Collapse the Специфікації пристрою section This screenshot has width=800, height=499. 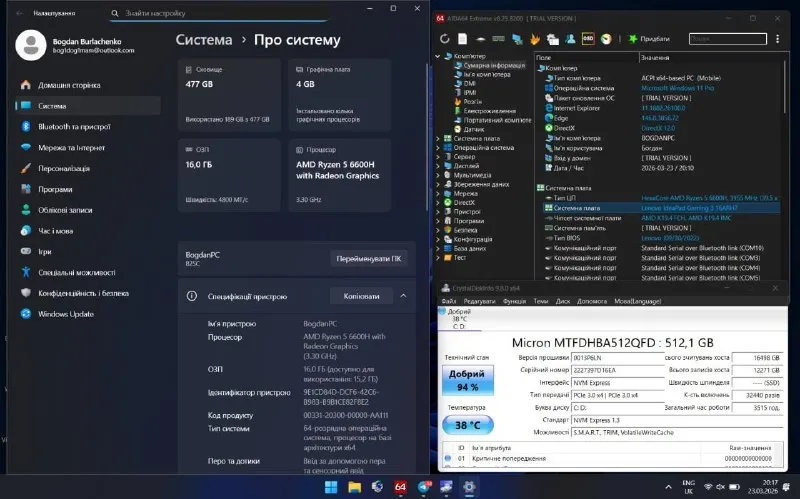[x=403, y=296]
